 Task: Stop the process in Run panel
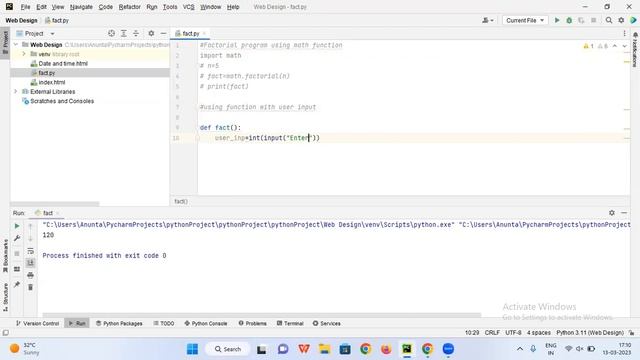(x=17, y=253)
